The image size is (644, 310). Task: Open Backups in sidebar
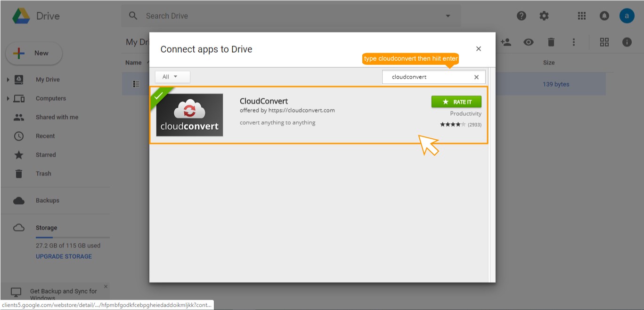pyautogui.click(x=48, y=200)
